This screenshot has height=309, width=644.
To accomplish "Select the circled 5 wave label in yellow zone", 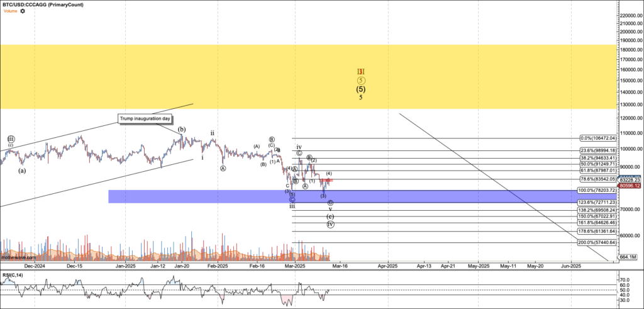I will [x=360, y=81].
